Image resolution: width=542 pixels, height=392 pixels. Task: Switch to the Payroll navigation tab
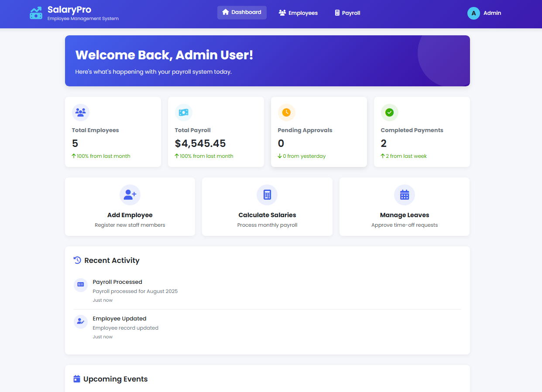pyautogui.click(x=347, y=13)
